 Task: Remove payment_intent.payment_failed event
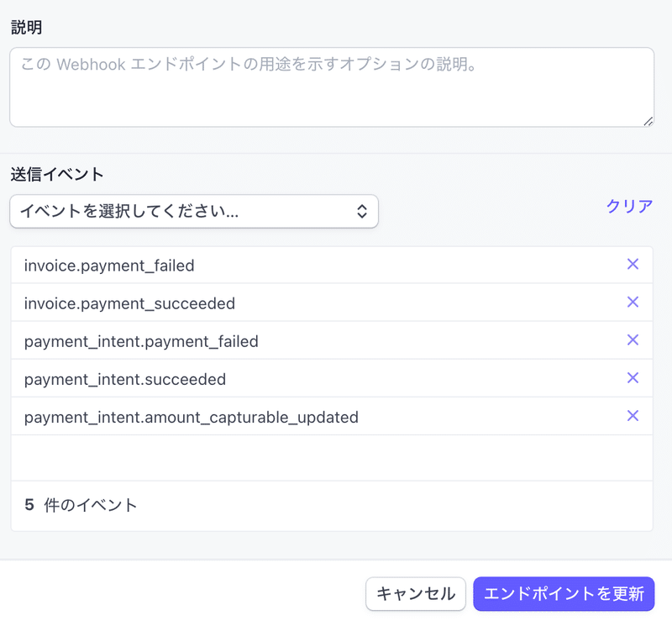coord(633,340)
